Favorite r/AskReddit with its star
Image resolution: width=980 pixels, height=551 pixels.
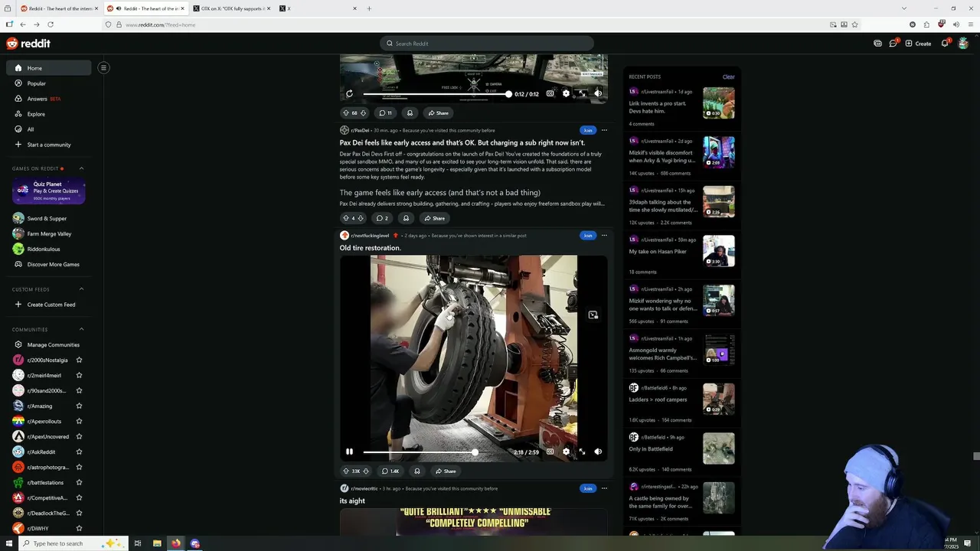tap(79, 452)
